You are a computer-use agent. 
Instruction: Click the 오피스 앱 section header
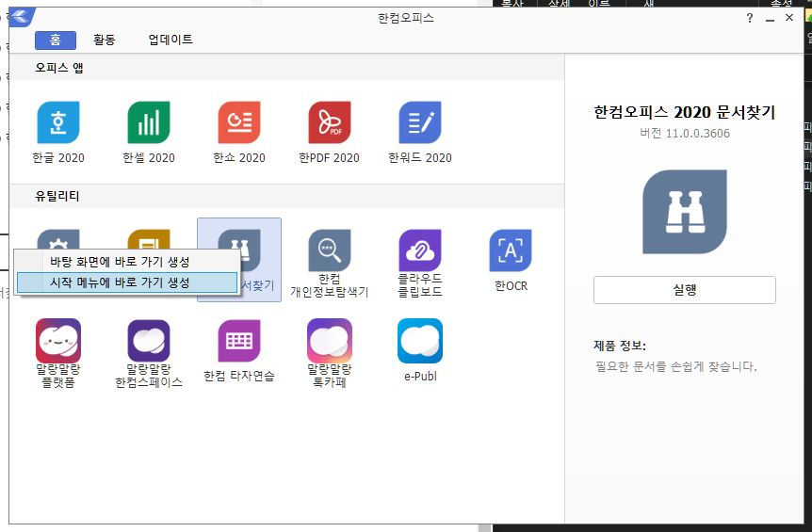59,68
